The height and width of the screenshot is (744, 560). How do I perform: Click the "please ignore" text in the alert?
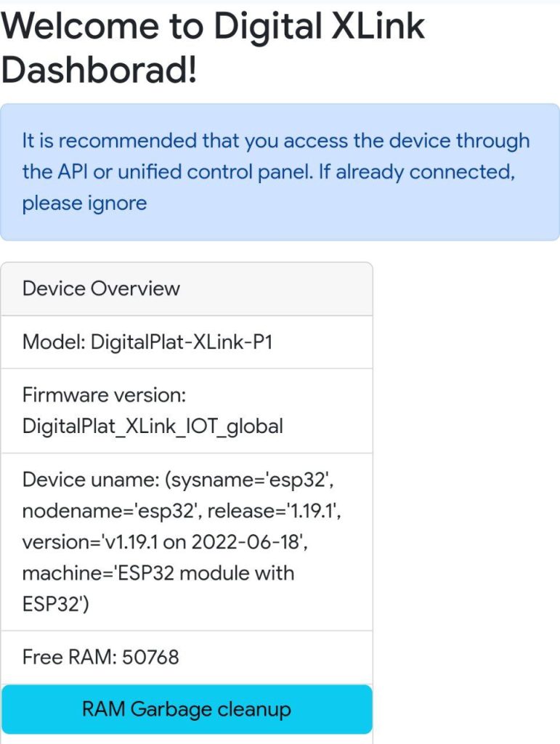click(84, 203)
